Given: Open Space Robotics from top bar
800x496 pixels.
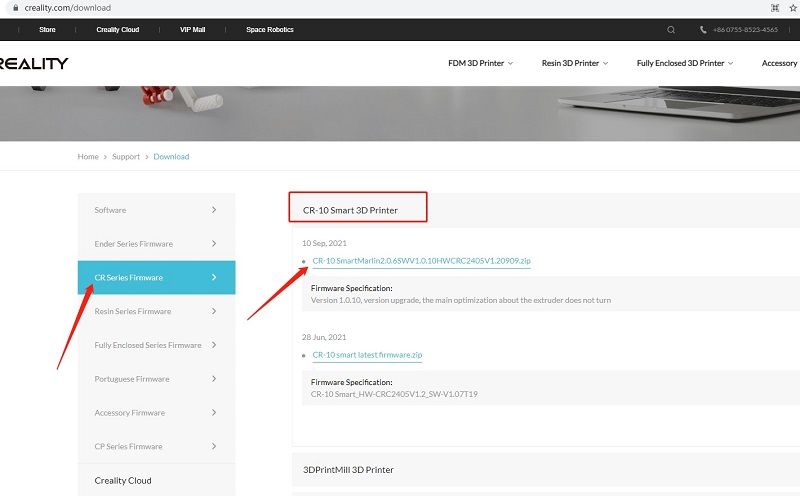Looking at the screenshot, I should (270, 30).
